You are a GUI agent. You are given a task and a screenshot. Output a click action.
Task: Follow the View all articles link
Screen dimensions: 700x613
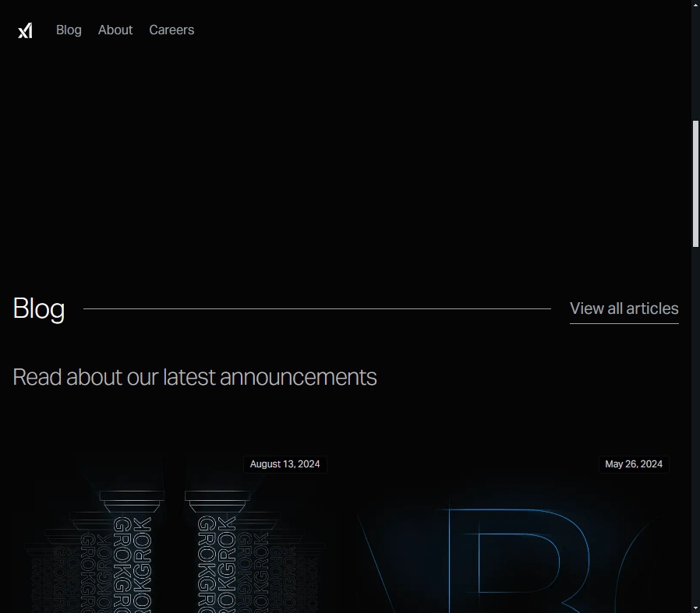[624, 308]
